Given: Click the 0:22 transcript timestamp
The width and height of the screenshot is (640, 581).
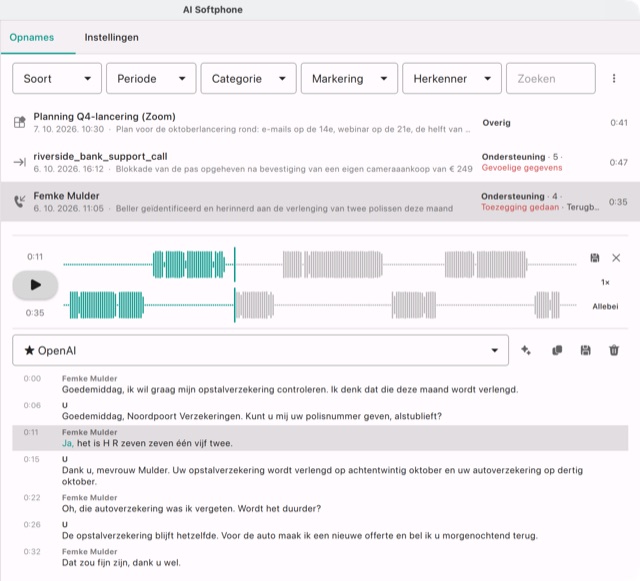Looking at the screenshot, I should click(x=32, y=498).
